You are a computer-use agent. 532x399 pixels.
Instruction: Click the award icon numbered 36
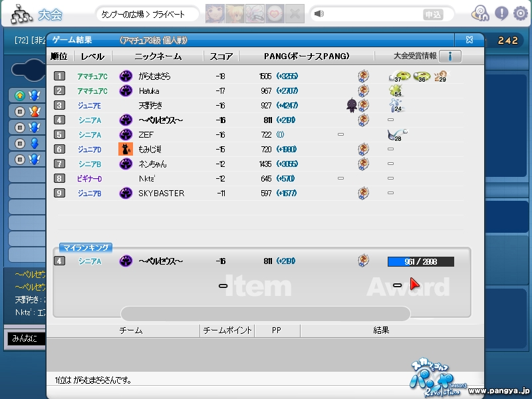[422, 76]
